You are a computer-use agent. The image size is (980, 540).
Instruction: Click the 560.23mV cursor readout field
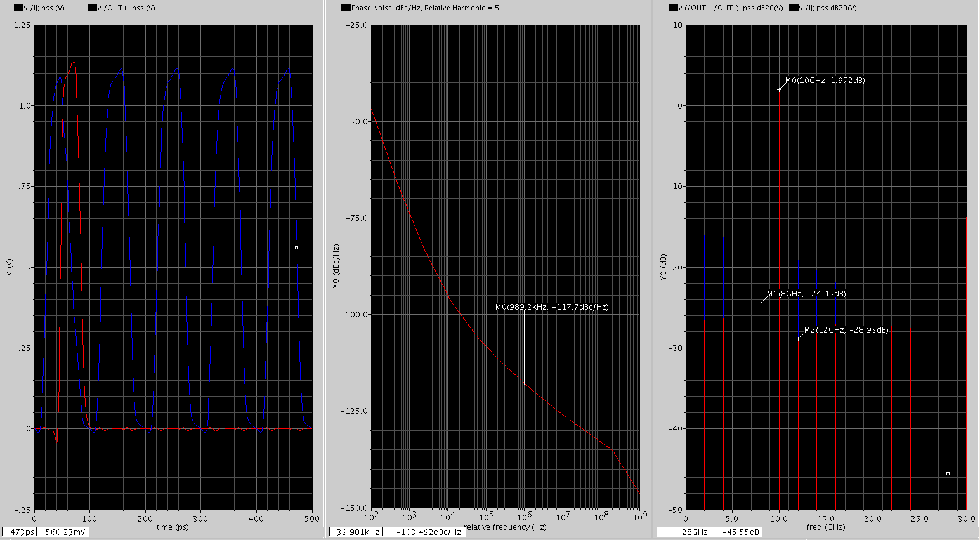[62, 532]
